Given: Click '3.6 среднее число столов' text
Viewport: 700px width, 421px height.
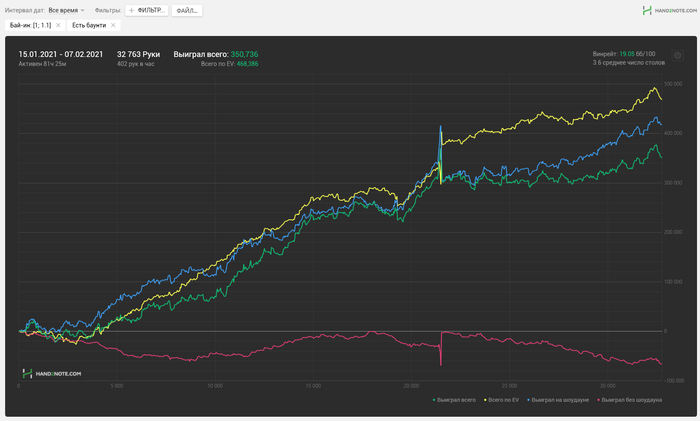Looking at the screenshot, I should click(629, 63).
